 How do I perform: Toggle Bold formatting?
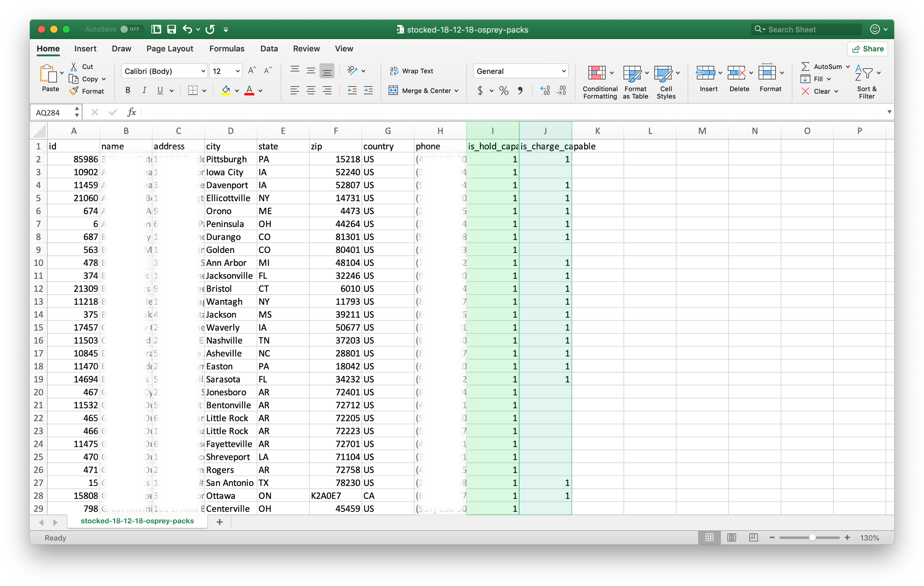(128, 91)
